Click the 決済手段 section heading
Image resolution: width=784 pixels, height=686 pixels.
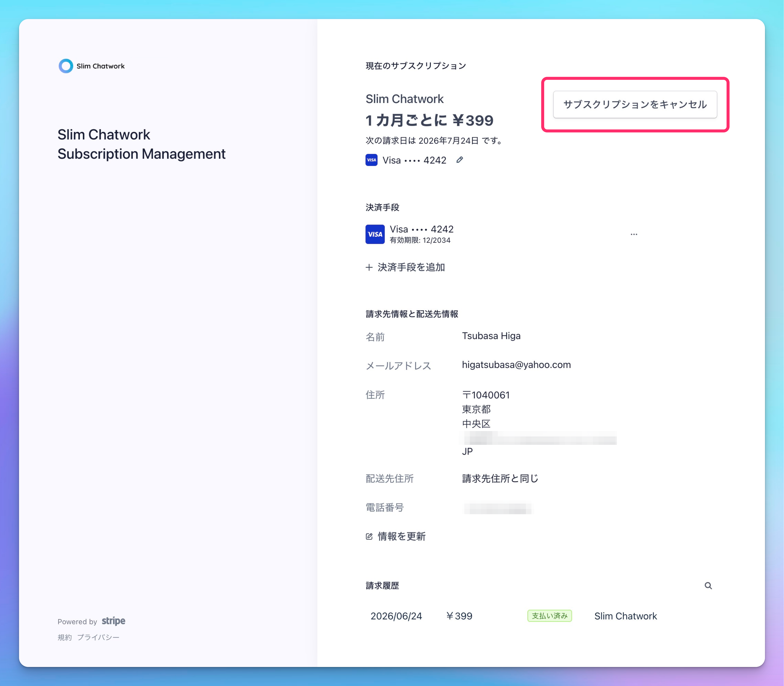click(x=382, y=207)
